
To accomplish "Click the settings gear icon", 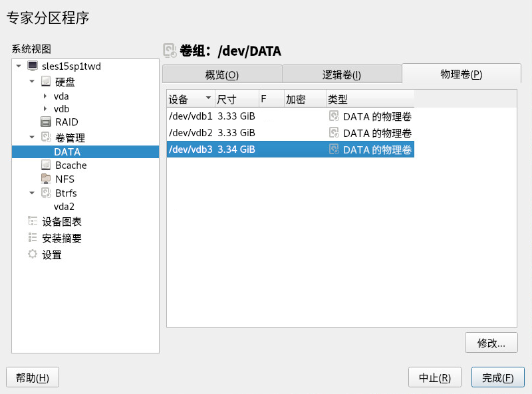I will 33,254.
